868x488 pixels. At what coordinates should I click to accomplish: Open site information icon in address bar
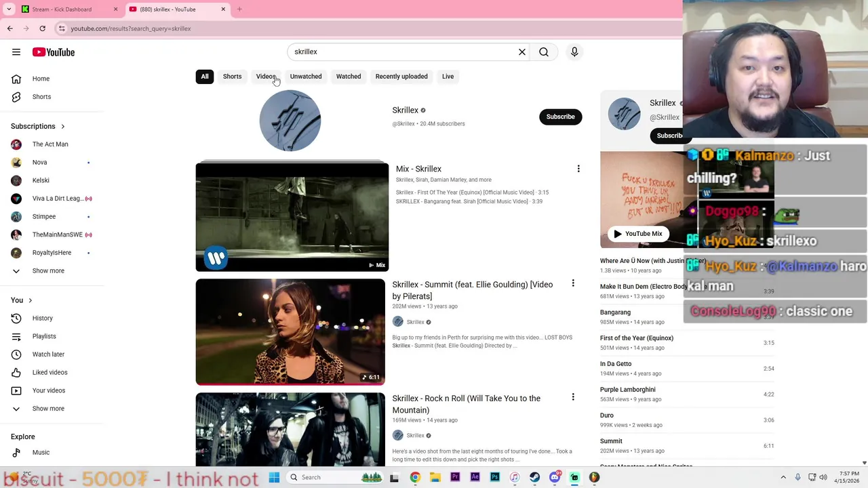(x=62, y=28)
